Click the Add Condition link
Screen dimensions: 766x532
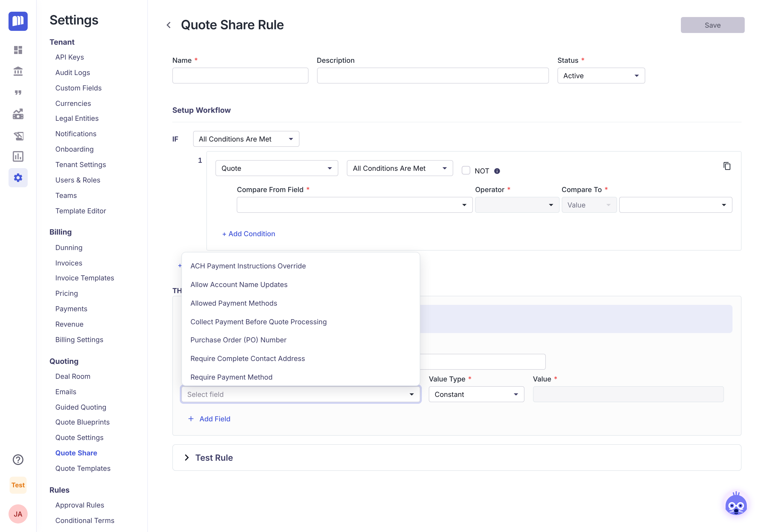pyautogui.click(x=249, y=234)
